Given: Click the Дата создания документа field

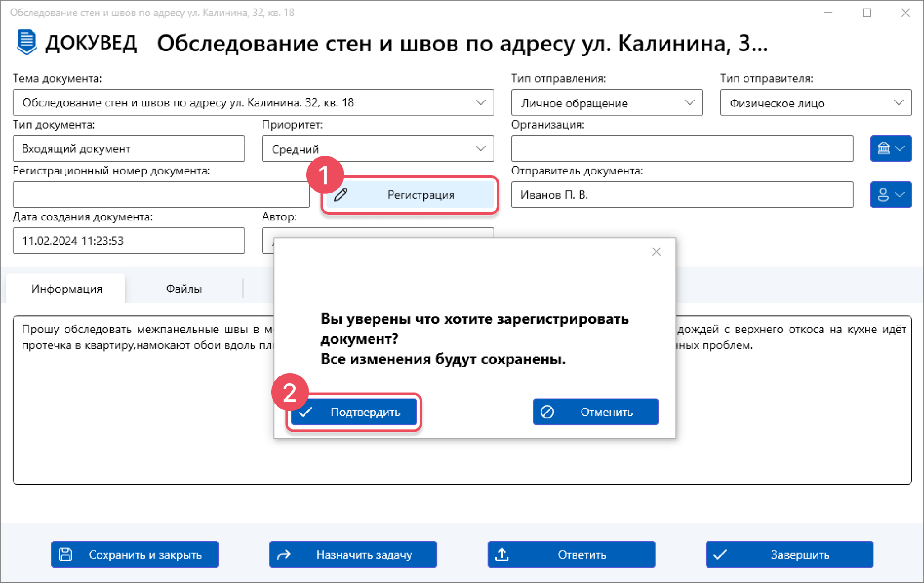Looking at the screenshot, I should tap(129, 241).
